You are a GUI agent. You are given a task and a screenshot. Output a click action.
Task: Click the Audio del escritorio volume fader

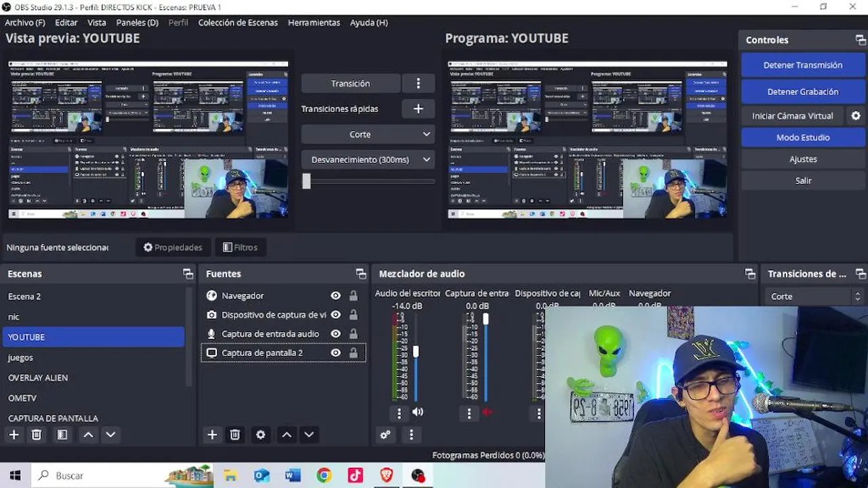coord(416,352)
